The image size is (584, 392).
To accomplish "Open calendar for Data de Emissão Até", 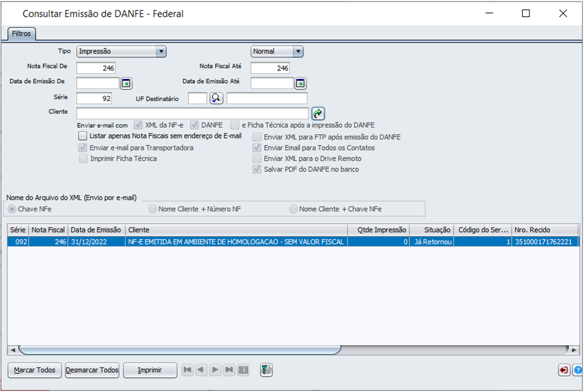I will coord(301,83).
